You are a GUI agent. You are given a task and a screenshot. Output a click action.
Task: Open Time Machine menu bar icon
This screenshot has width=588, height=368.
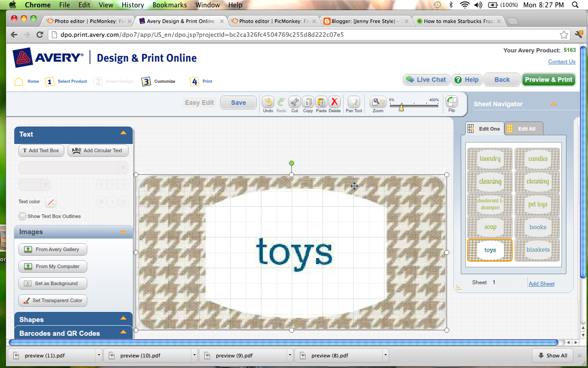(437, 5)
